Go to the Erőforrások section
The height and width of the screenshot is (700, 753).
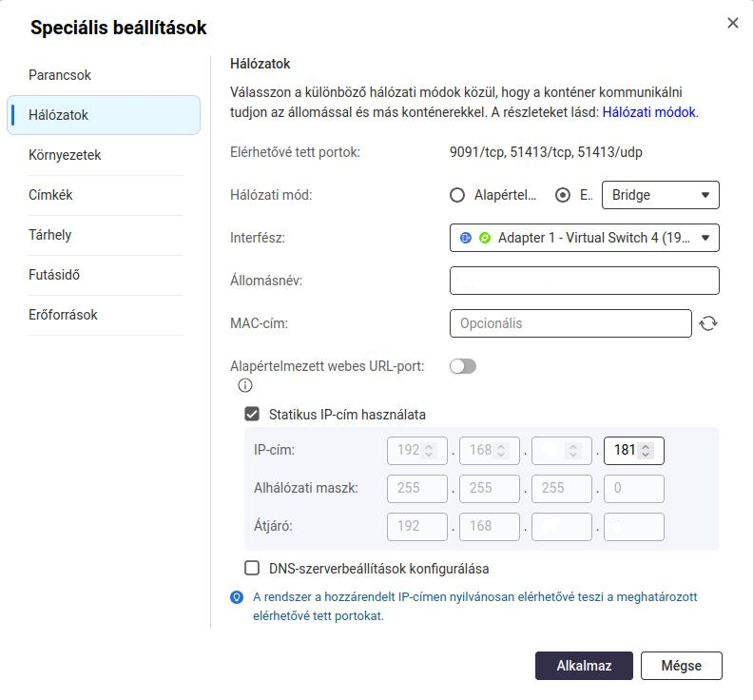point(63,315)
